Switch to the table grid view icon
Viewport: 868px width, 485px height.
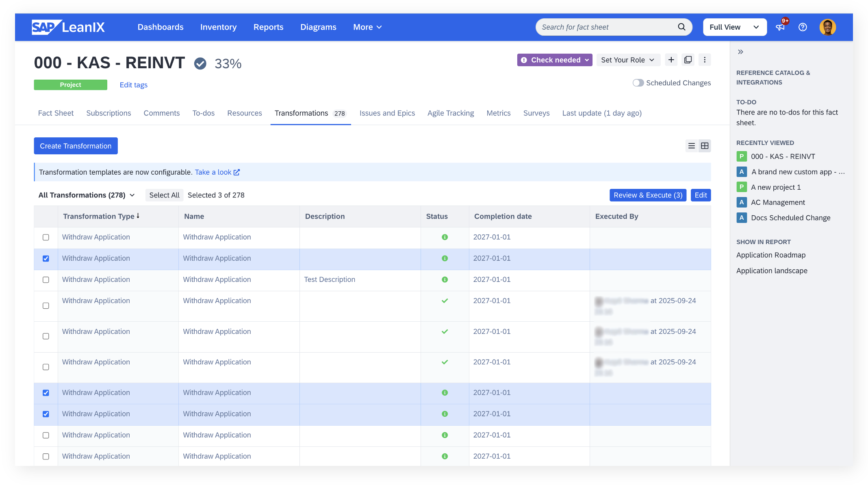tap(705, 146)
